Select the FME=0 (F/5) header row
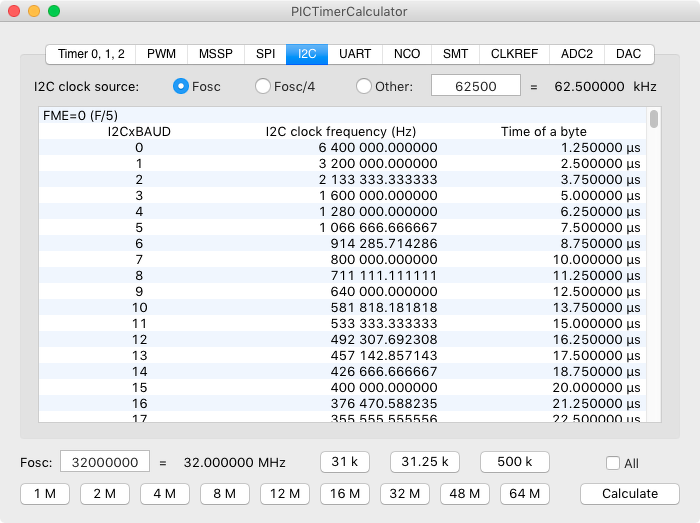This screenshot has height=523, width=700. (342, 116)
